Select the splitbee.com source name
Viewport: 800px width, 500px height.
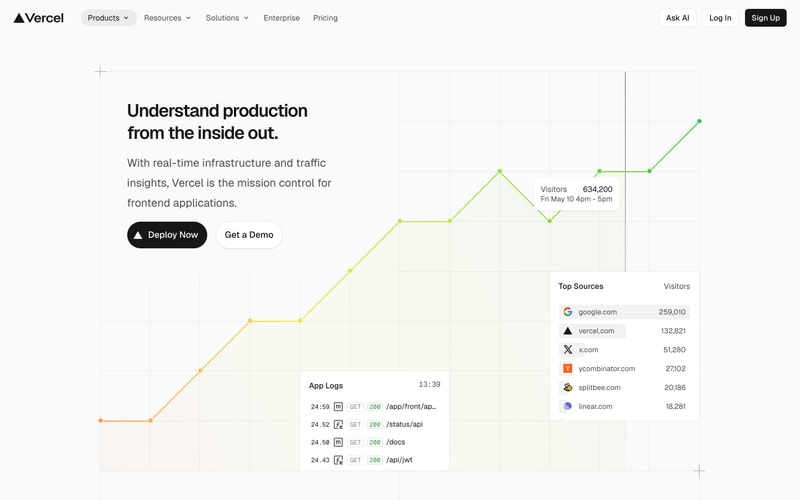click(599, 387)
